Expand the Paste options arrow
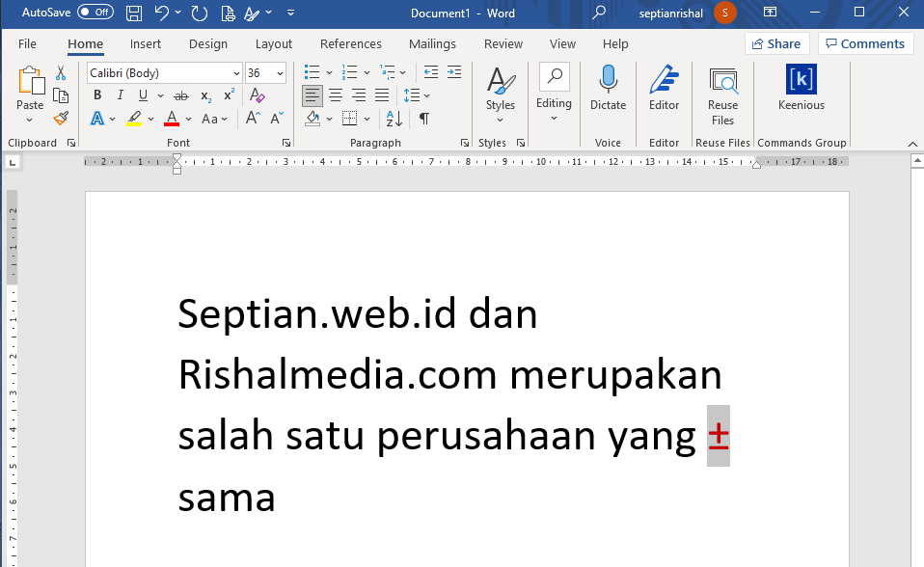 pyautogui.click(x=30, y=121)
